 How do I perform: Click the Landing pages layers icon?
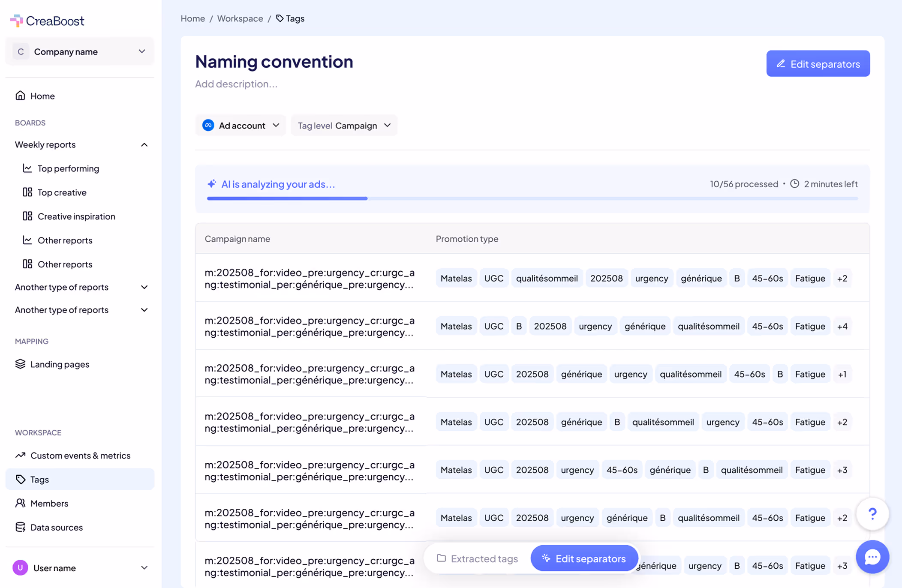click(x=20, y=364)
